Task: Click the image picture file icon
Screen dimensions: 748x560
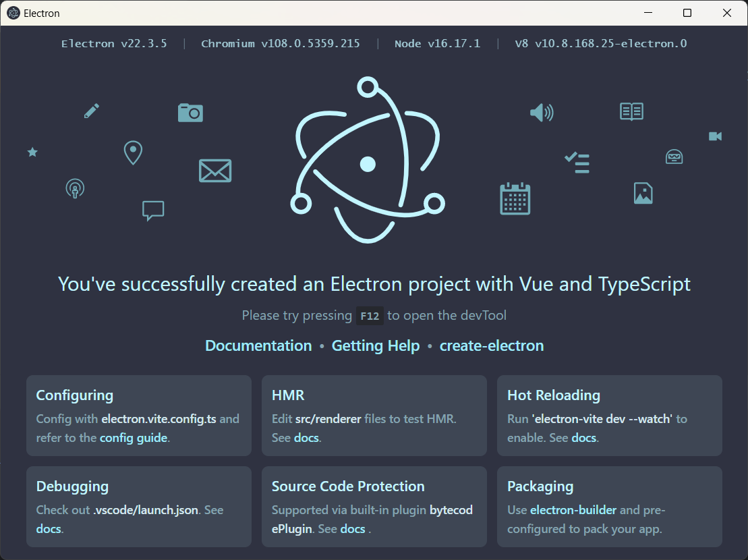Action: [643, 193]
